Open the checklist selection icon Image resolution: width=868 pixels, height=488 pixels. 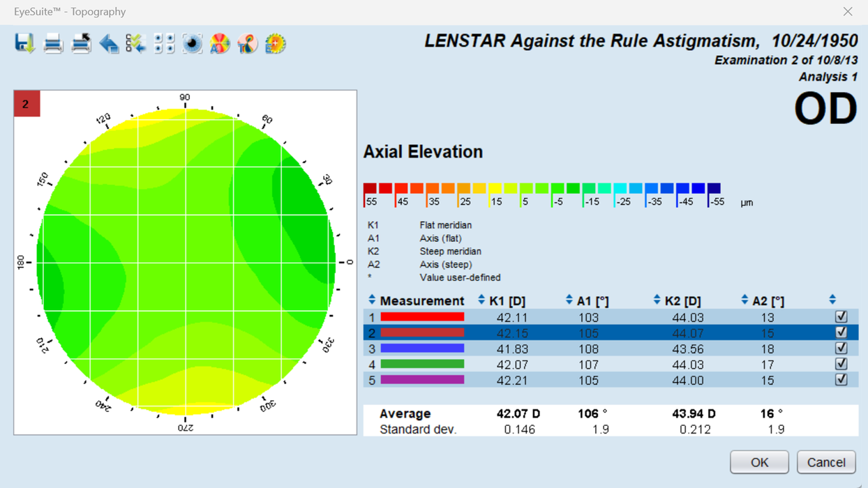click(x=136, y=44)
